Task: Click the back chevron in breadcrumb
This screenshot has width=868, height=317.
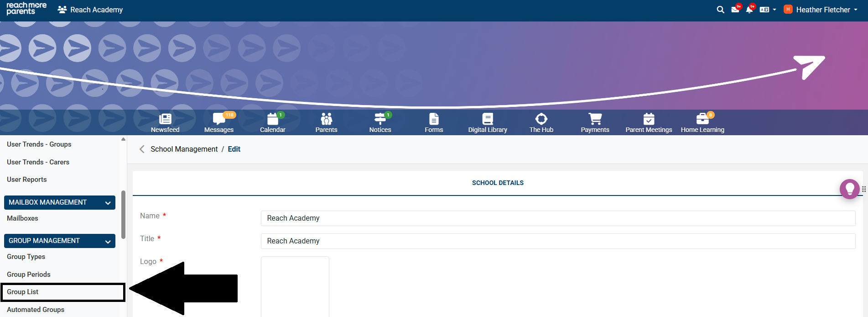Action: tap(142, 149)
